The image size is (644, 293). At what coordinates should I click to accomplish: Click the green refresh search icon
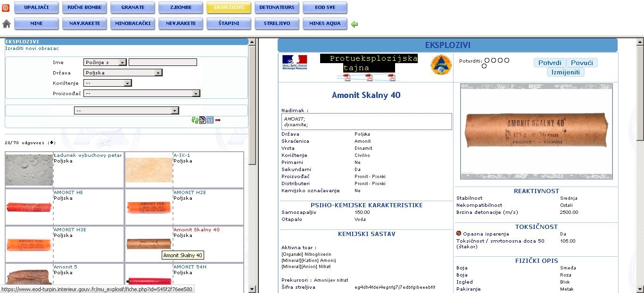pos(195,120)
